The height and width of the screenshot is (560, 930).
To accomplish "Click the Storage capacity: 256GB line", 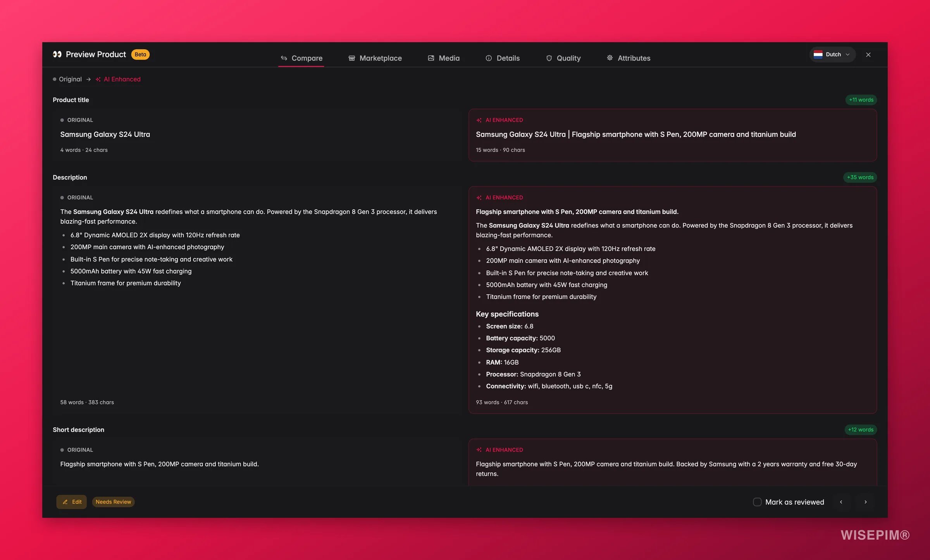I will [x=523, y=350].
